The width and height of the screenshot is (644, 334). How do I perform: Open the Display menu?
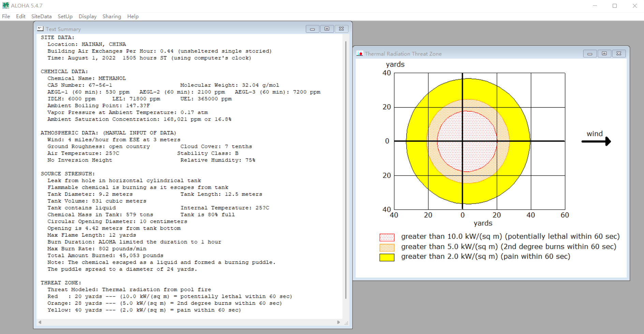(x=88, y=16)
